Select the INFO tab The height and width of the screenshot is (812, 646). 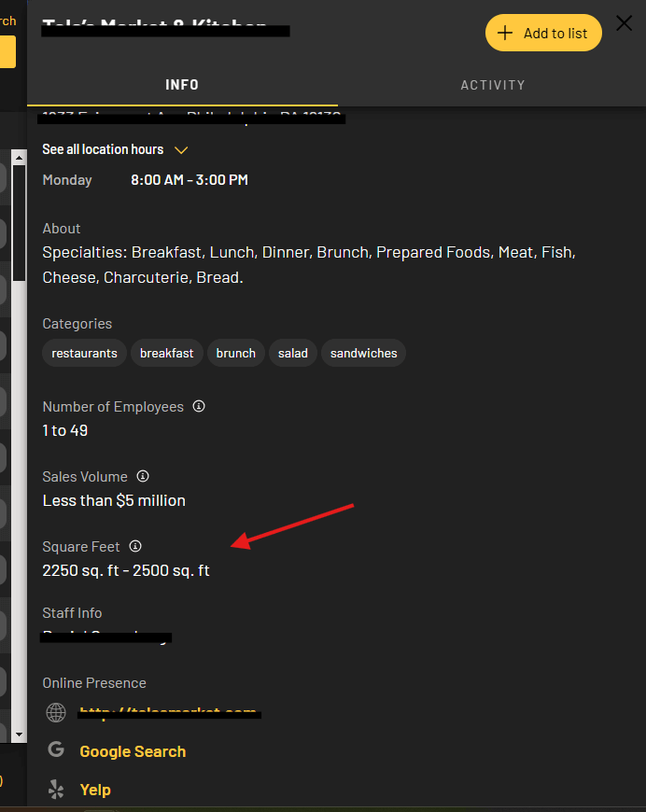click(x=182, y=85)
